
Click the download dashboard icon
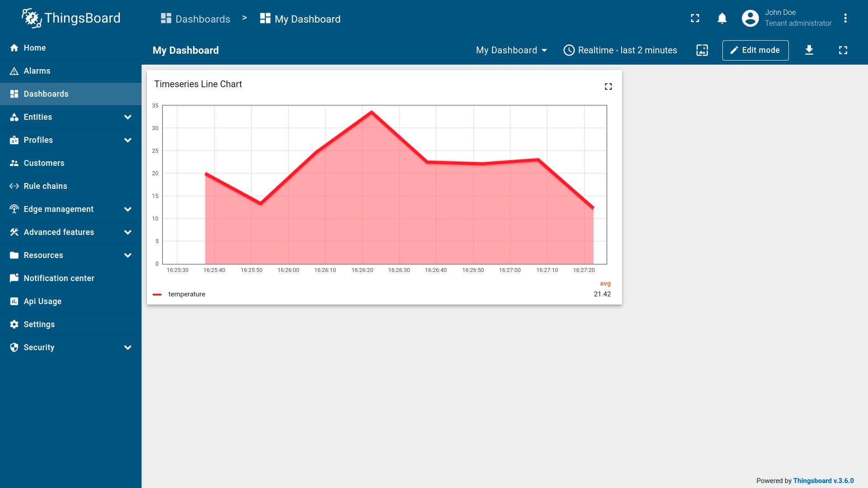pos(809,50)
